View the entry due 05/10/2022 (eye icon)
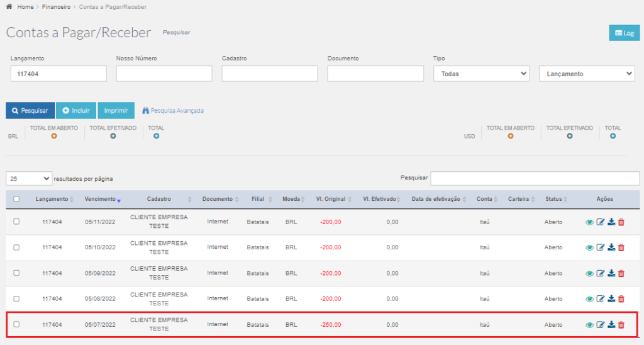 [x=589, y=247]
